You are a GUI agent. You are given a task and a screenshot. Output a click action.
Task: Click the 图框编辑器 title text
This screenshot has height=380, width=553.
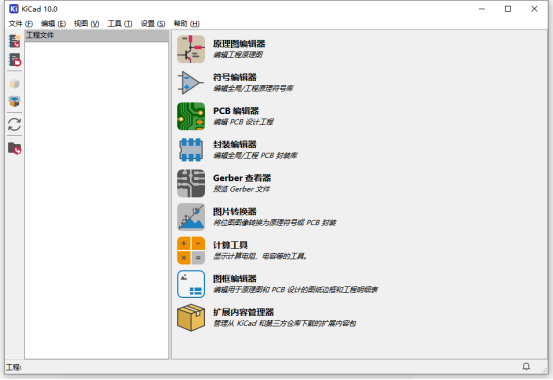235,278
